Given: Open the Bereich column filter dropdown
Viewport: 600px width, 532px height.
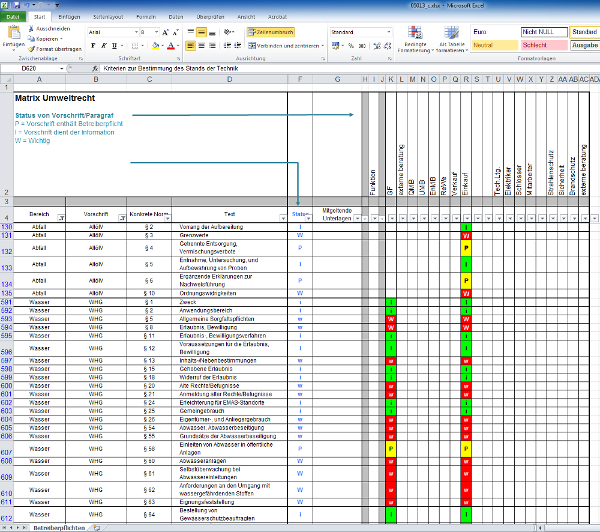Looking at the screenshot, I should pyautogui.click(x=61, y=217).
